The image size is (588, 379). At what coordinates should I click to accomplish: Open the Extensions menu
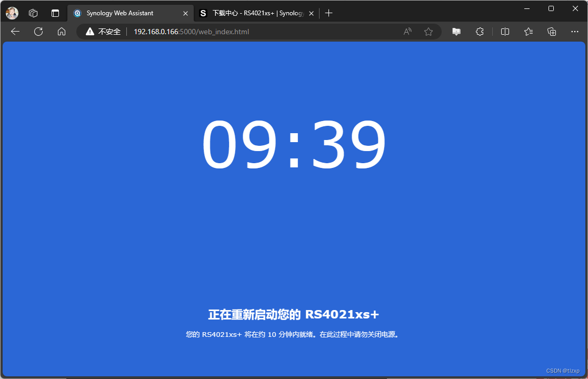pos(480,32)
